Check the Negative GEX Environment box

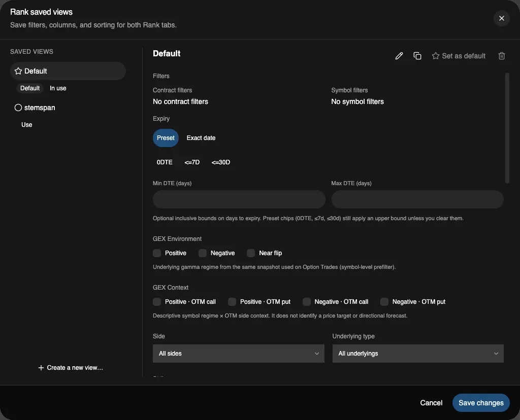(202, 253)
